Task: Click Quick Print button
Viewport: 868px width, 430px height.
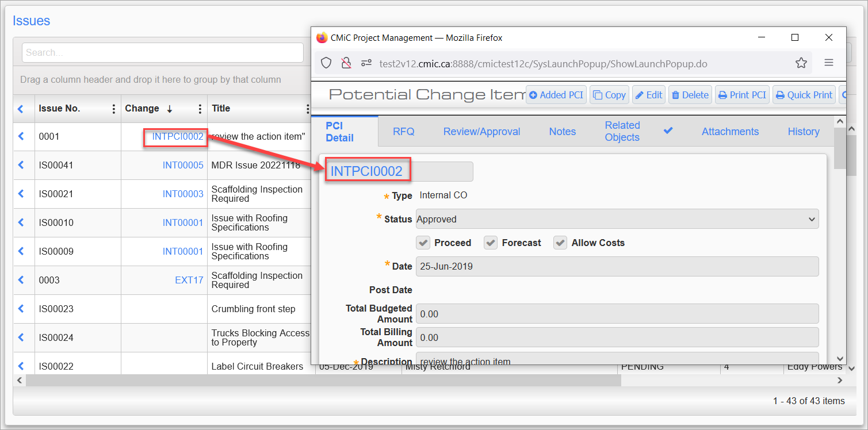Action: [804, 95]
